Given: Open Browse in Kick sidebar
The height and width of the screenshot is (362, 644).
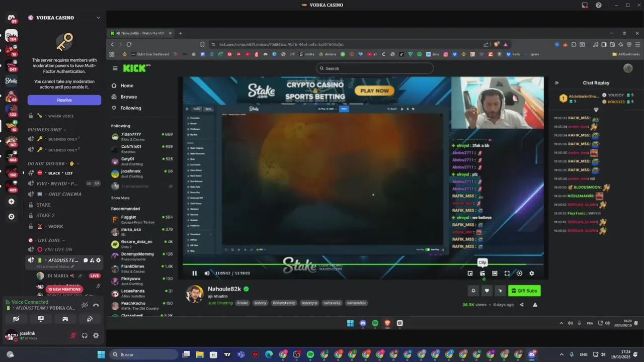Looking at the screenshot, I should tap(128, 97).
